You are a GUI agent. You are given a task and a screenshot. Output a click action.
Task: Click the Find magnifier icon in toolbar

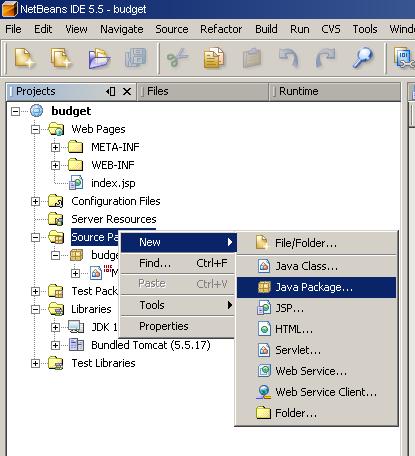click(x=362, y=58)
